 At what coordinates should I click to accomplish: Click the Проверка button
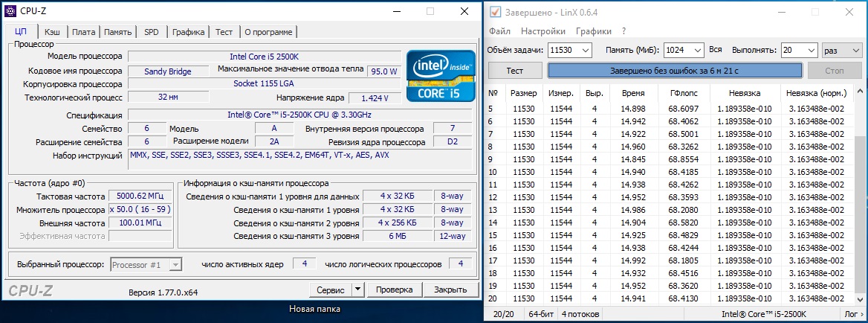click(x=394, y=290)
